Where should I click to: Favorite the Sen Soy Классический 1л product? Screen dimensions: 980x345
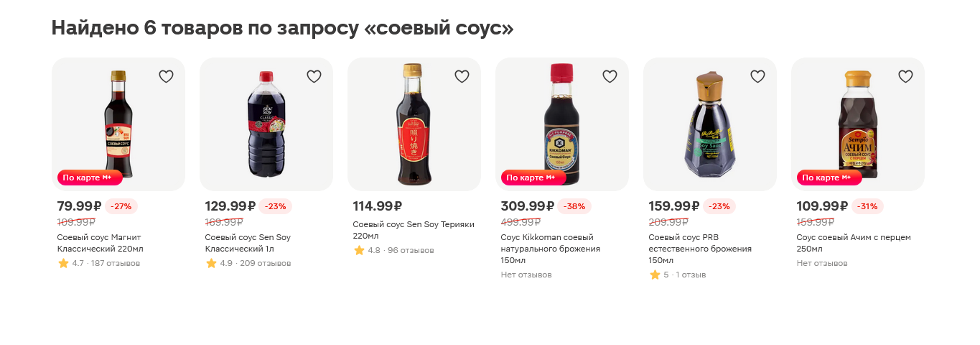point(314,77)
